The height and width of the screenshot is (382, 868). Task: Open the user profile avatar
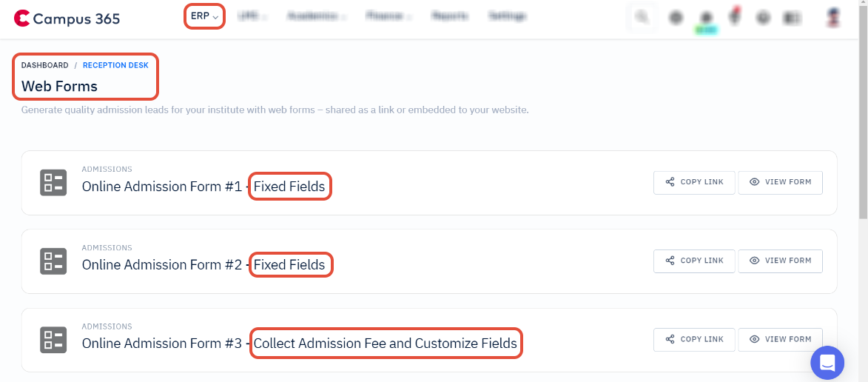coord(832,18)
